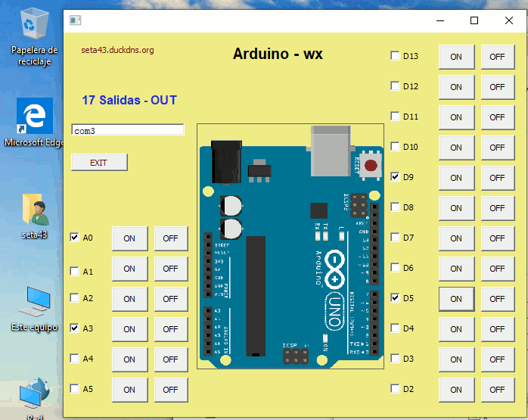Viewport: 528px width, 420px height.
Task: Click the application icon in the title bar
Action: tap(75, 20)
